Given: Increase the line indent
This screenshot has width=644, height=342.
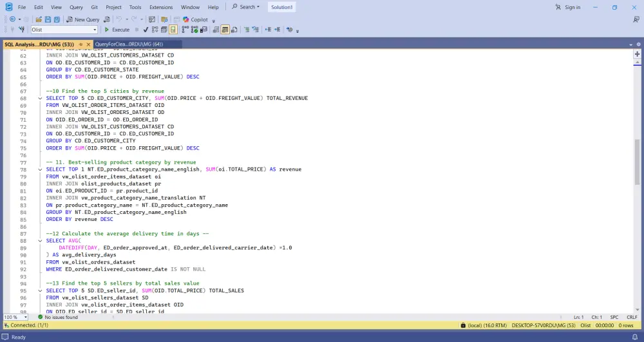Looking at the screenshot, I should pos(277,30).
